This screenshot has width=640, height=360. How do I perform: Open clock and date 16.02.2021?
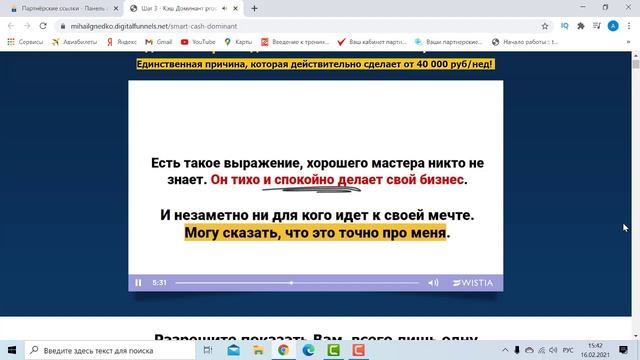595,350
